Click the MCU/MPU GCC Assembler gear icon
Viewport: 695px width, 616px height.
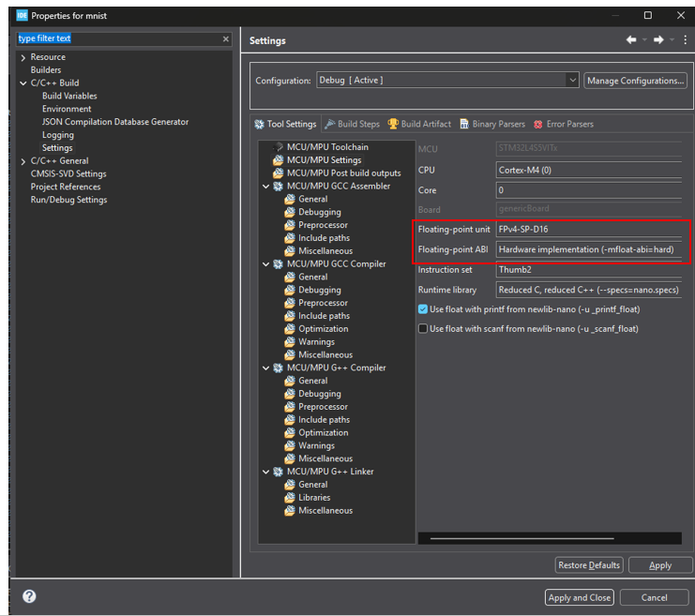tap(278, 187)
